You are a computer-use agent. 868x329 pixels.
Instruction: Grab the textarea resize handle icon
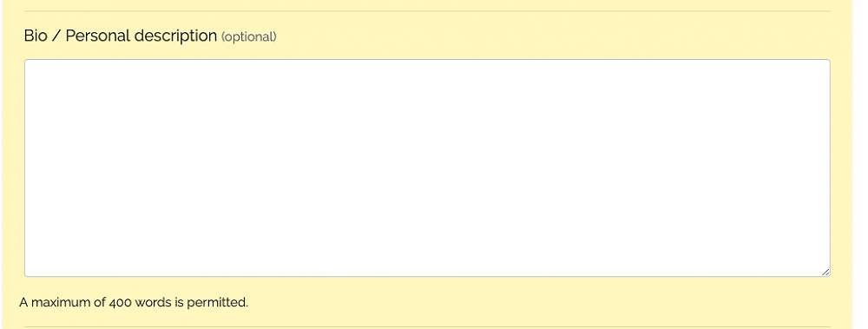pyautogui.click(x=825, y=272)
